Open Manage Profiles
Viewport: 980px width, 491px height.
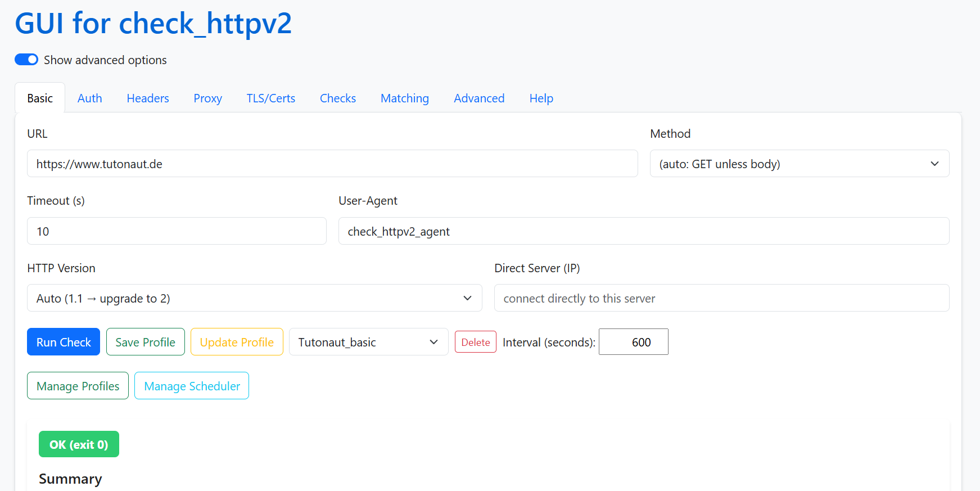pyautogui.click(x=78, y=386)
